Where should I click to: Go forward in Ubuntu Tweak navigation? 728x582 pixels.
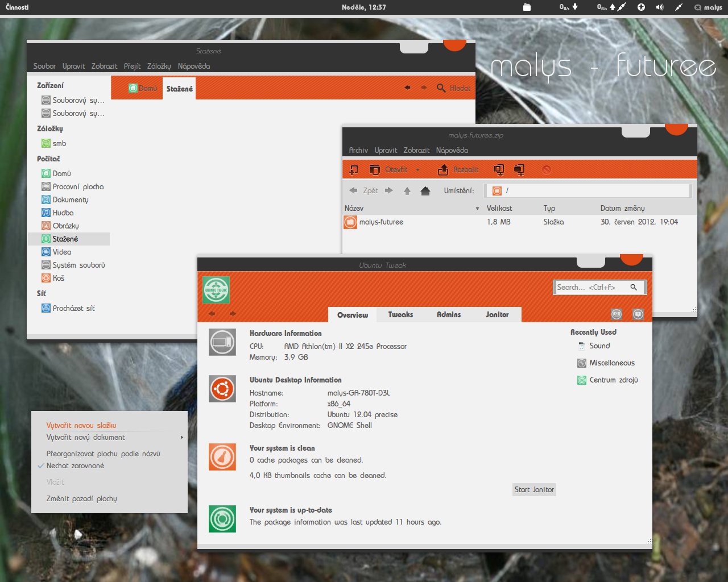[233, 314]
